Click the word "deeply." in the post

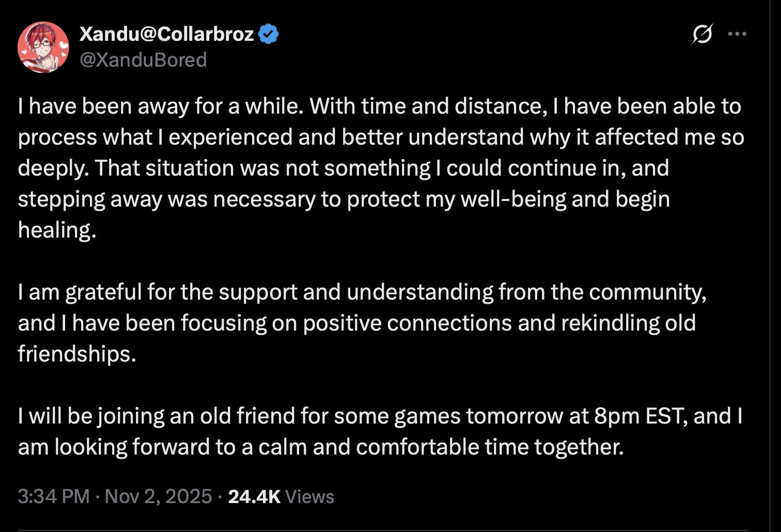click(53, 168)
